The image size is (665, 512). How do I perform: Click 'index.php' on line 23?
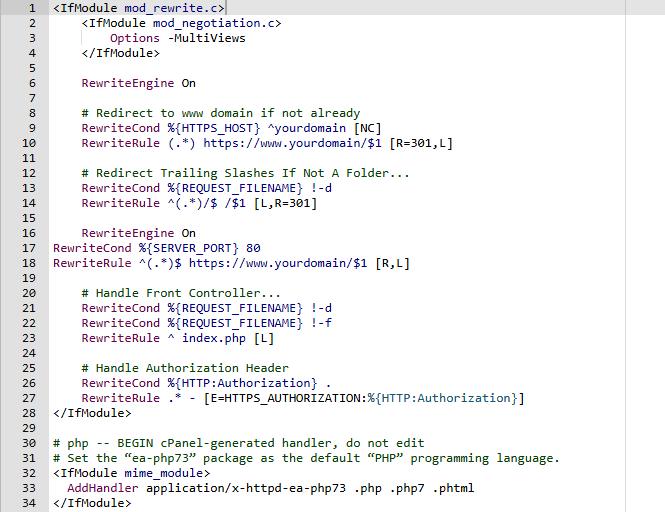(214, 339)
